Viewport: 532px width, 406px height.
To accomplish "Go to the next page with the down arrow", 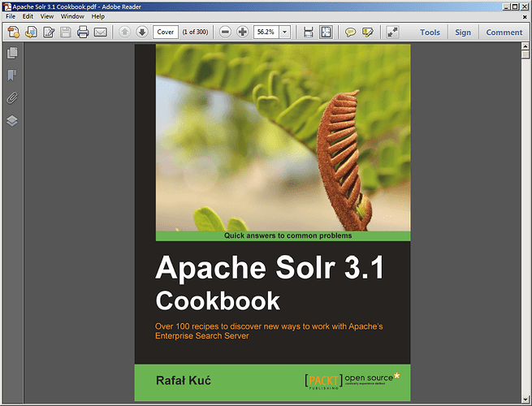I will pyautogui.click(x=142, y=32).
